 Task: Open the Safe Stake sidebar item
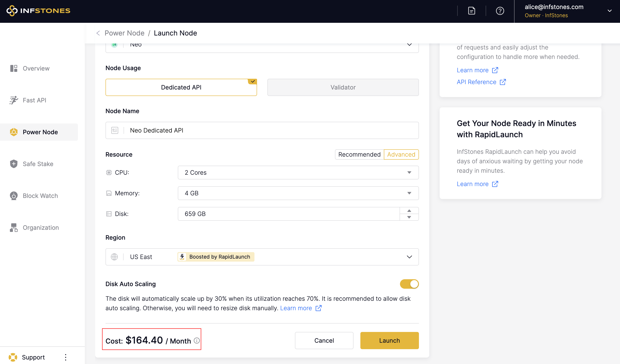(x=38, y=164)
